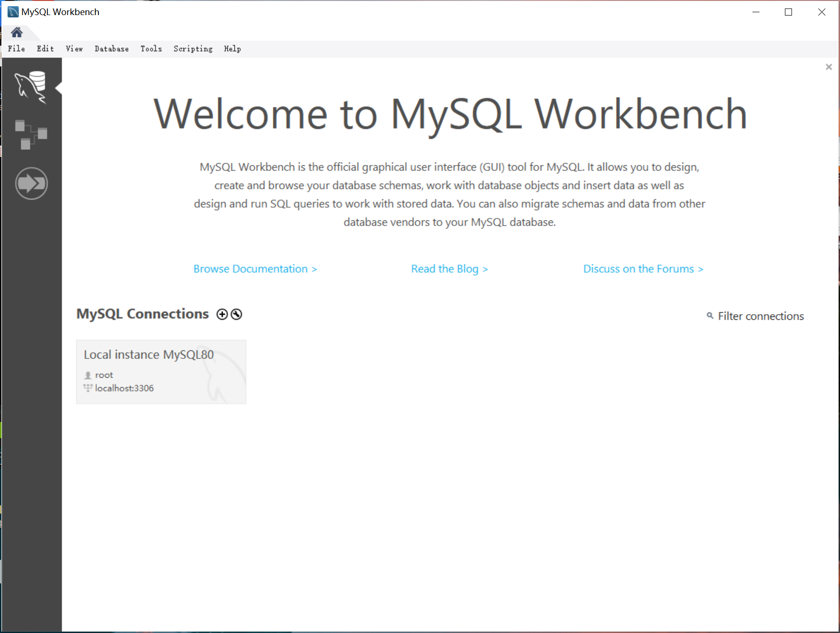Open the Scripting menu

click(193, 49)
